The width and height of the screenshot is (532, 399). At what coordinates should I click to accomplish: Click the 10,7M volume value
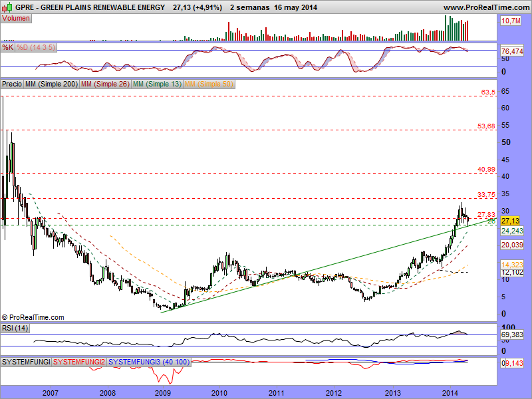tap(511, 21)
